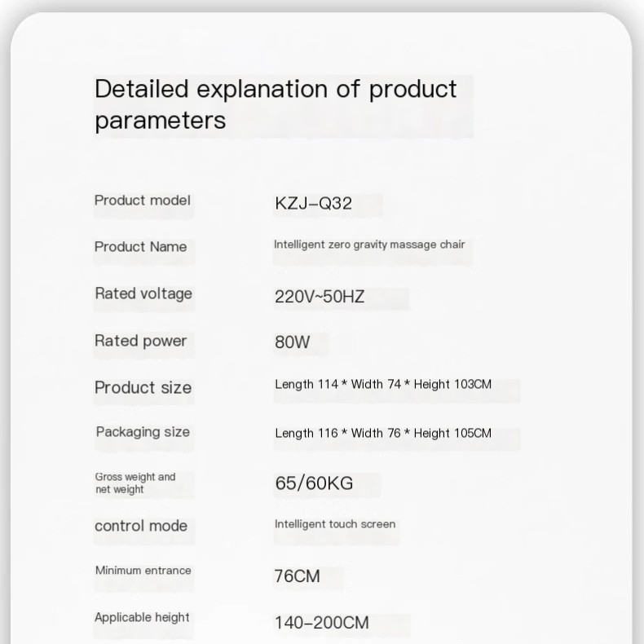Screen dimensions: 644x644
Task: Select the Product size label
Action: (143, 388)
